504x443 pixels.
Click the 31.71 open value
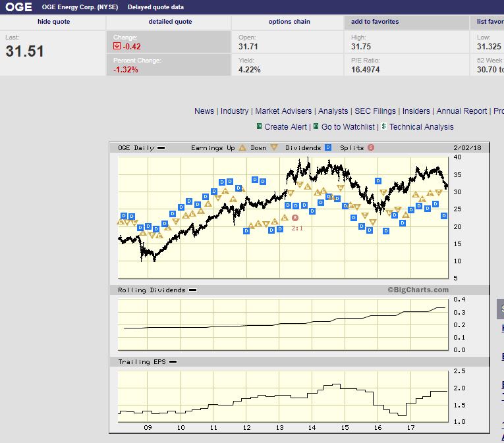pos(248,47)
